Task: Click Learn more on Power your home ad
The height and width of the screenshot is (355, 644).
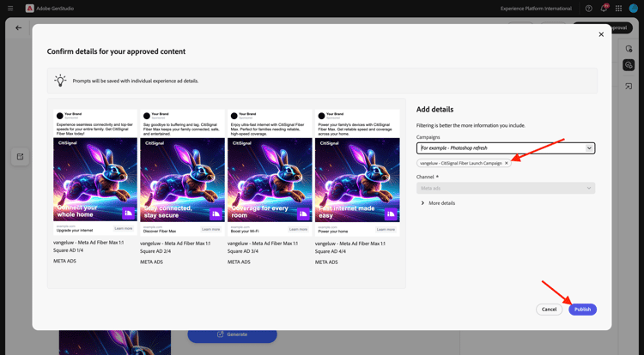Action: [386, 229]
